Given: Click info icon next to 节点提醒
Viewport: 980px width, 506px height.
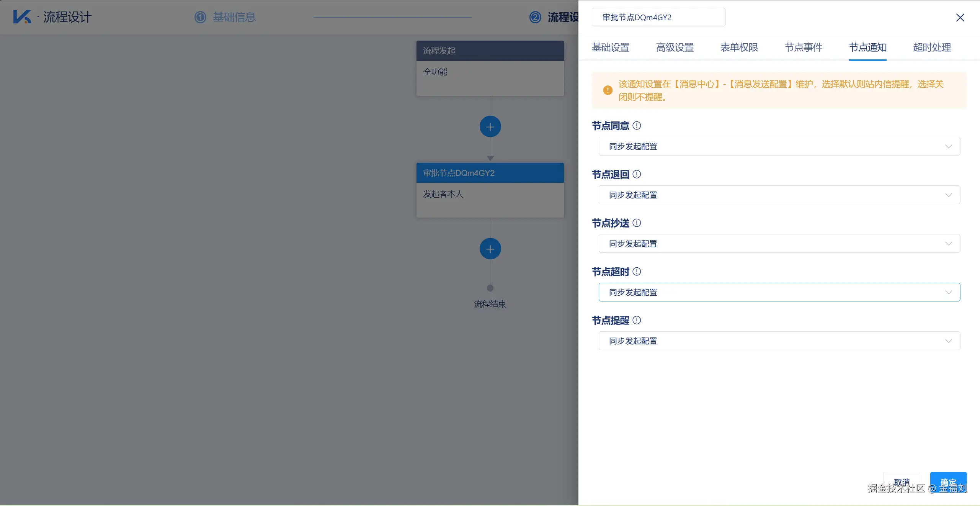Looking at the screenshot, I should [x=637, y=320].
